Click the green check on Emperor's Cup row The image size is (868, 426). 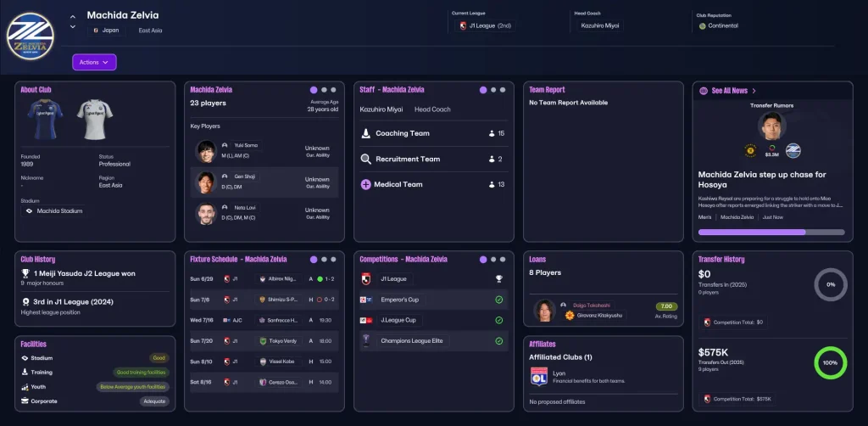(498, 300)
